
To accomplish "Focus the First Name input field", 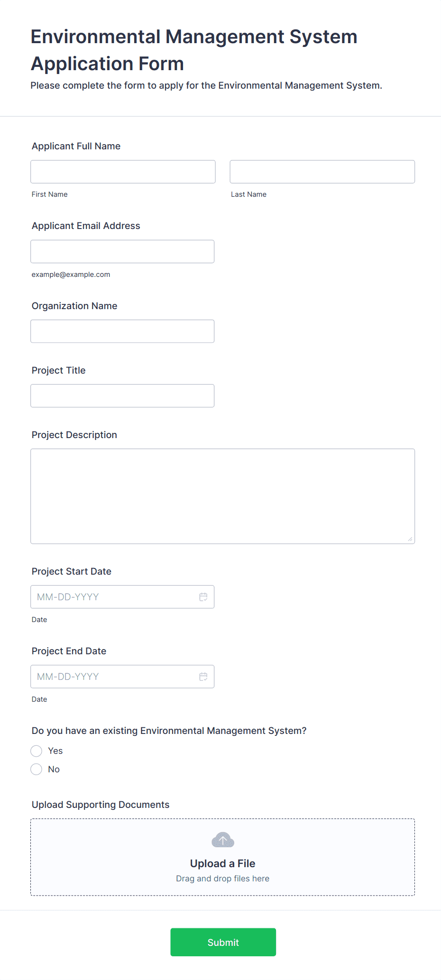I will point(123,172).
